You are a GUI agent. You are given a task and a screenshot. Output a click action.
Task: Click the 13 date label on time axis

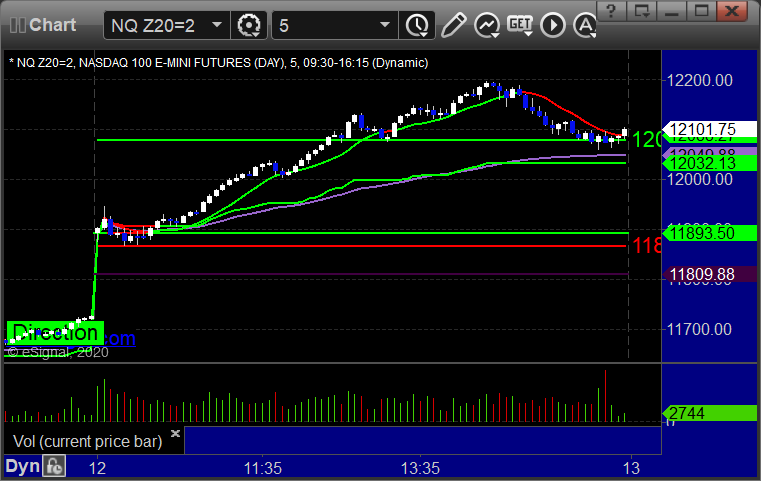point(631,468)
